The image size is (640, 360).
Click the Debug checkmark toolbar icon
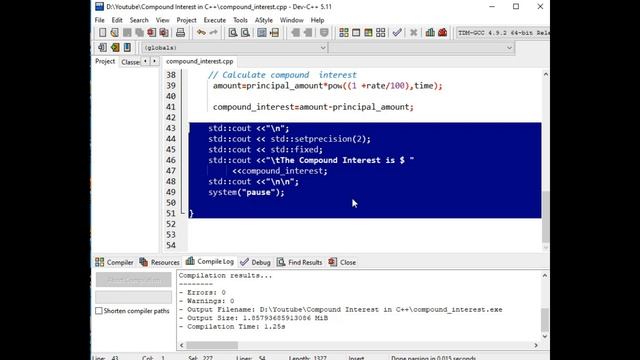coord(397,33)
